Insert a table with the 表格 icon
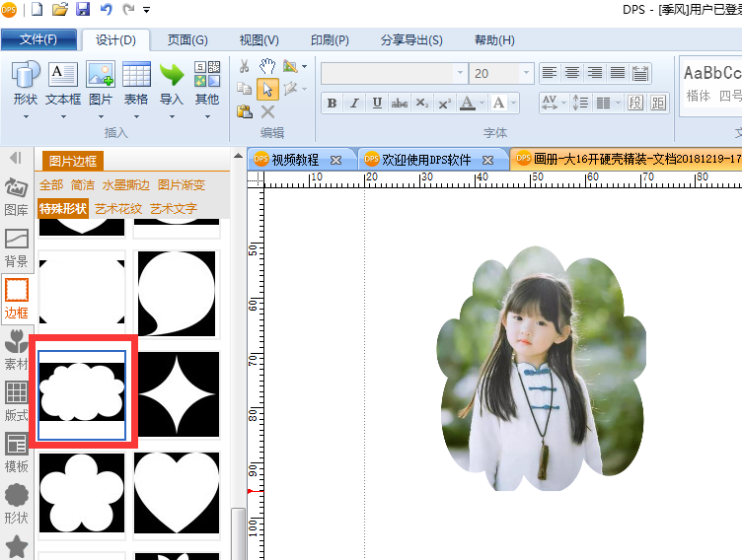The height and width of the screenshot is (560, 742). point(136,74)
